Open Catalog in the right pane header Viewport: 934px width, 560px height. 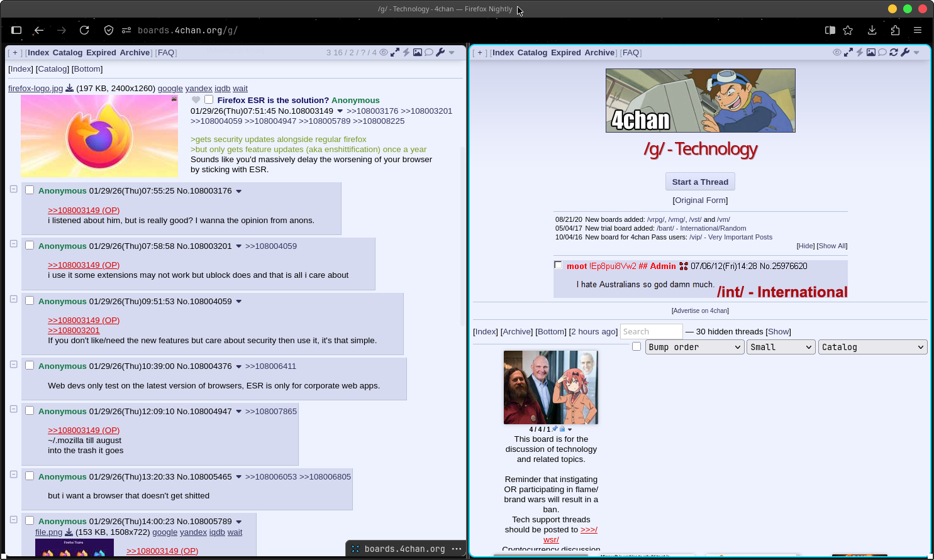[x=533, y=53]
